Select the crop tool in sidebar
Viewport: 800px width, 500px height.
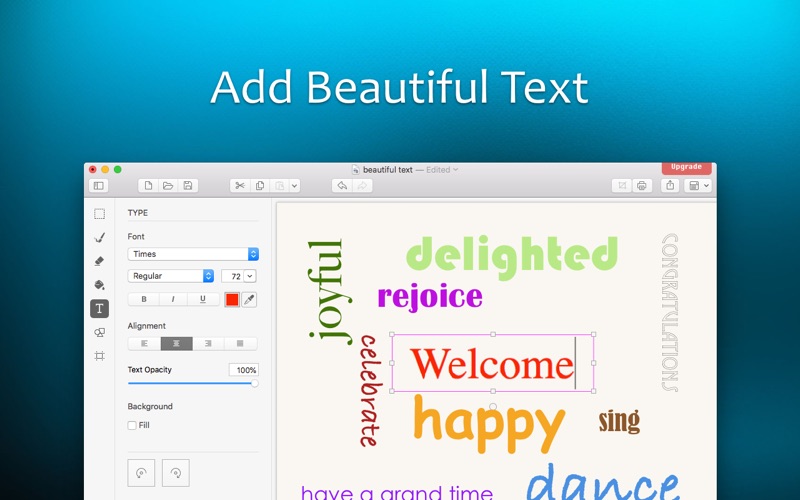click(x=99, y=356)
